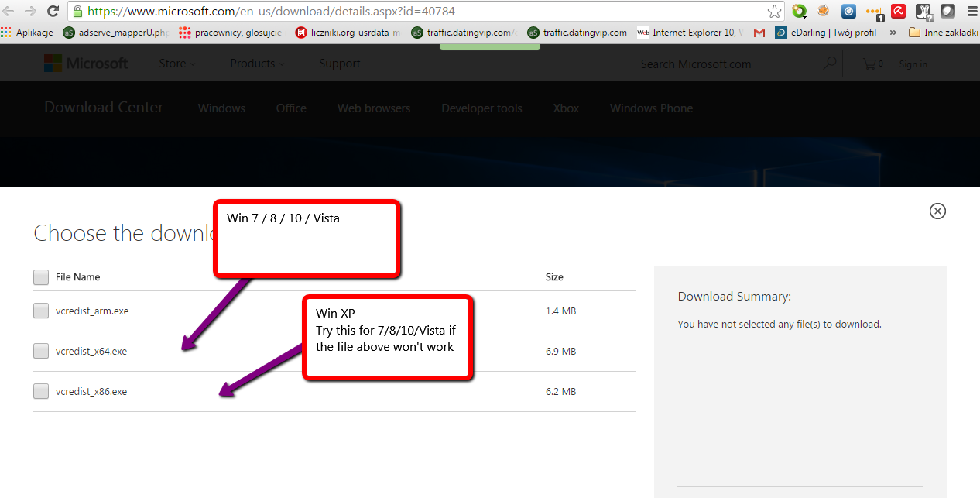Click the vcredist_arm.exe file name
Image resolution: width=980 pixels, height=498 pixels.
(x=92, y=311)
